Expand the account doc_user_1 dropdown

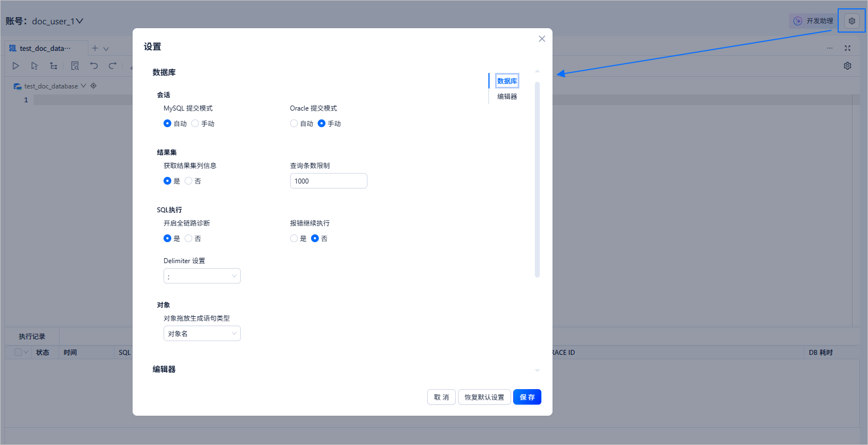point(80,21)
